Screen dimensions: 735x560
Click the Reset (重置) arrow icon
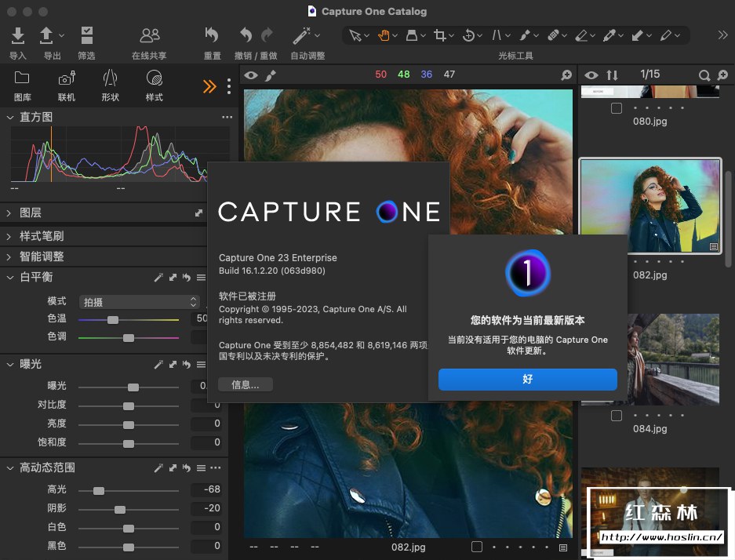(212, 35)
